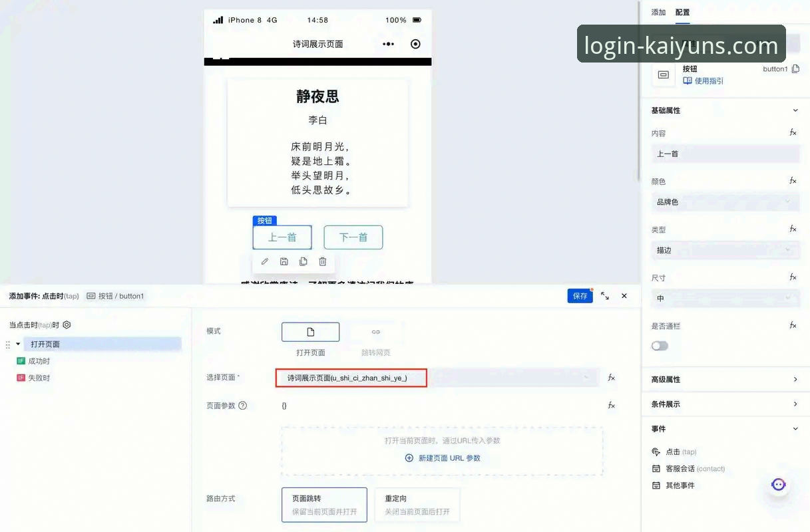Collapse the 基础属性 section
This screenshot has width=810, height=532.
coord(795,110)
